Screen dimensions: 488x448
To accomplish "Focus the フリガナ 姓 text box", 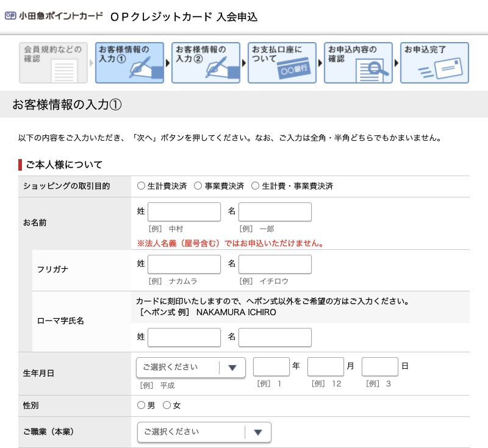I will (x=184, y=265).
